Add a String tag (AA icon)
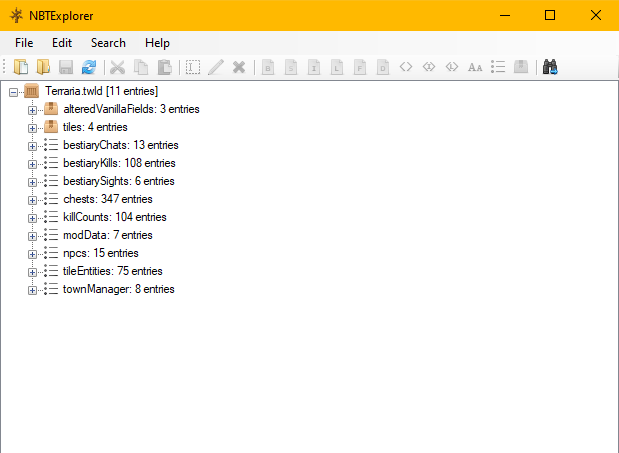Viewport: 619px width, 453px height. 475,67
